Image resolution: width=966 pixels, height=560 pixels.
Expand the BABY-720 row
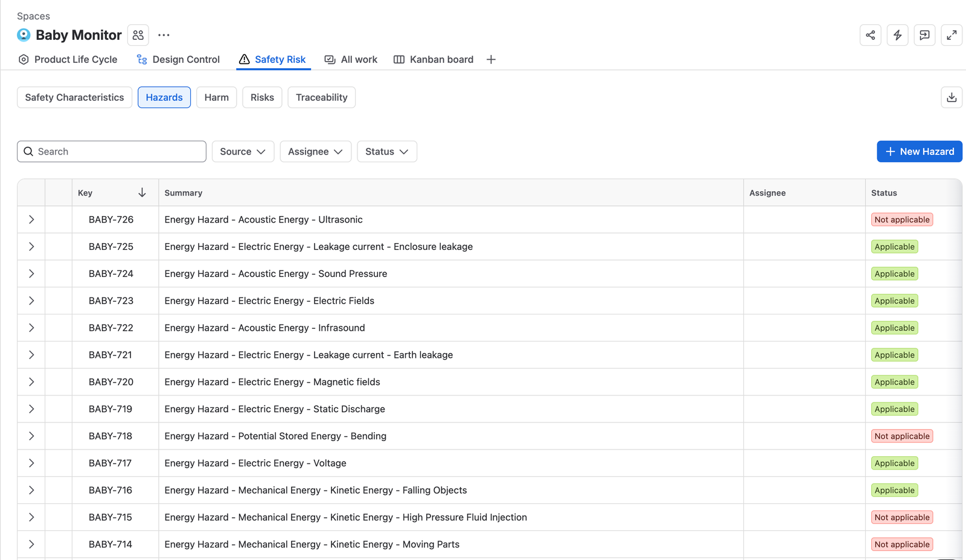click(31, 382)
